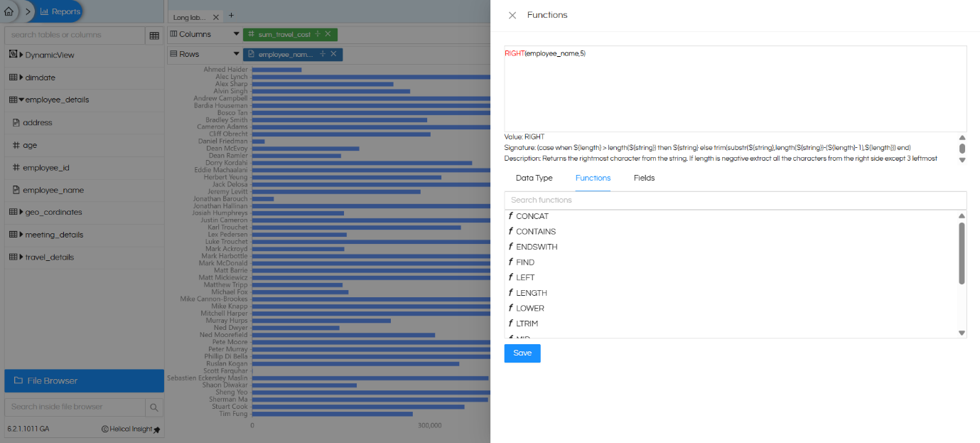Click the 6.2.1.1011 GA version text

pyautogui.click(x=28, y=429)
